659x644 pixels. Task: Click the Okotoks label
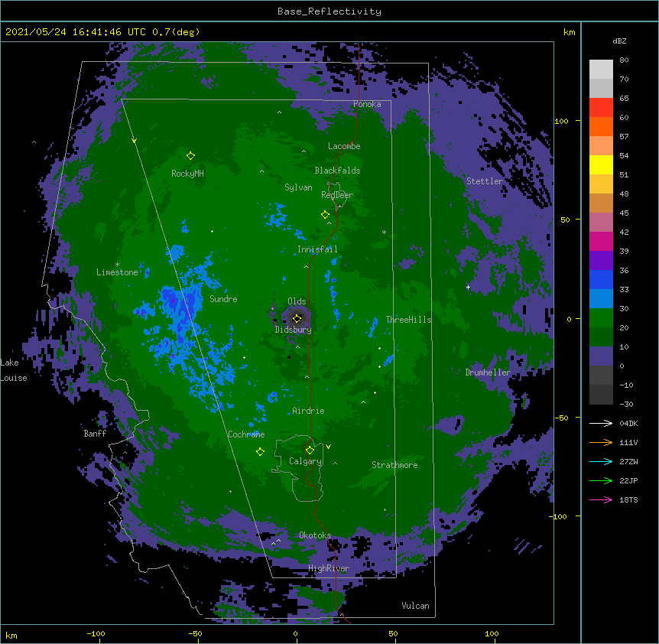click(315, 535)
